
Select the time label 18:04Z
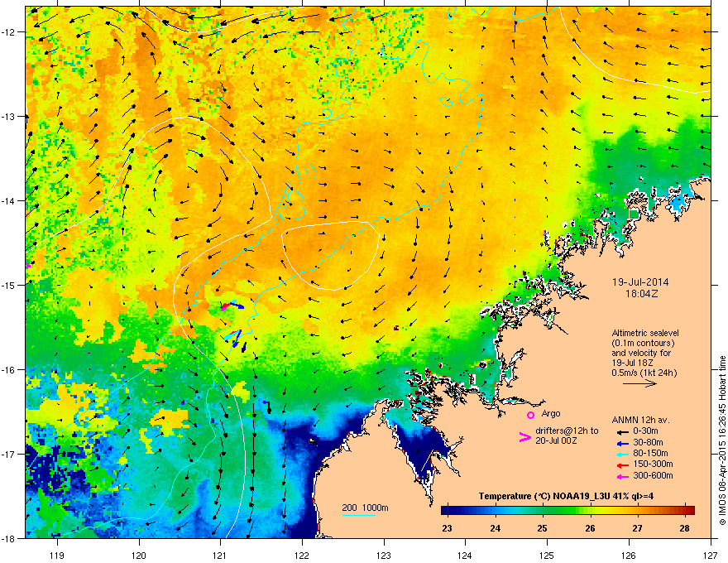coord(641,294)
